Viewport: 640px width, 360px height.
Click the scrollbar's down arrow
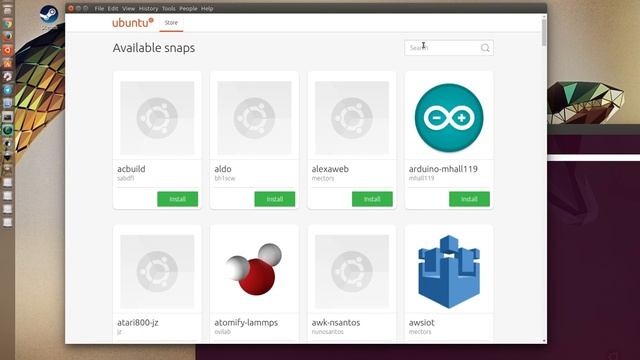click(x=544, y=340)
